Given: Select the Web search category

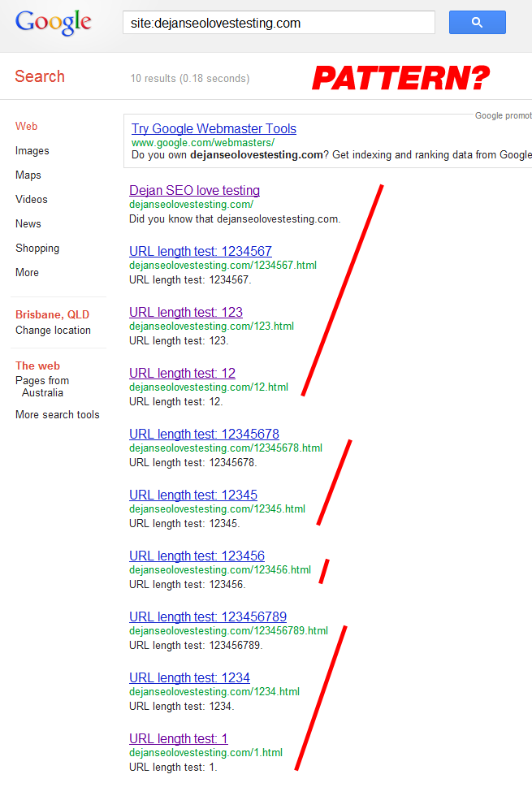Looking at the screenshot, I should 26,127.
